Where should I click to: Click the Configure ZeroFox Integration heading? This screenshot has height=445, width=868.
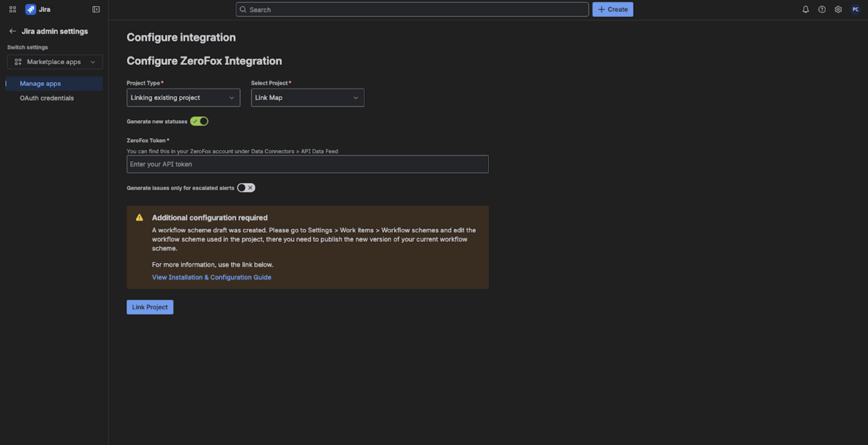click(204, 61)
